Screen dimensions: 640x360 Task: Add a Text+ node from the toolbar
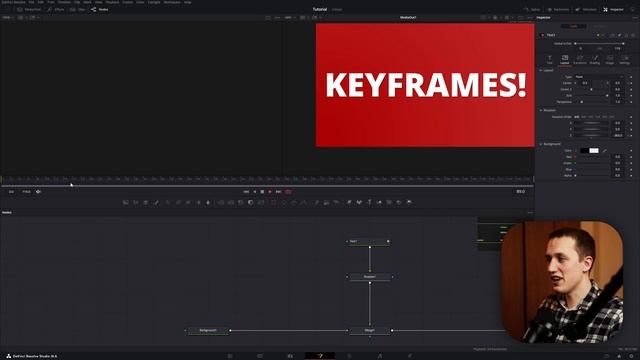pos(146,202)
